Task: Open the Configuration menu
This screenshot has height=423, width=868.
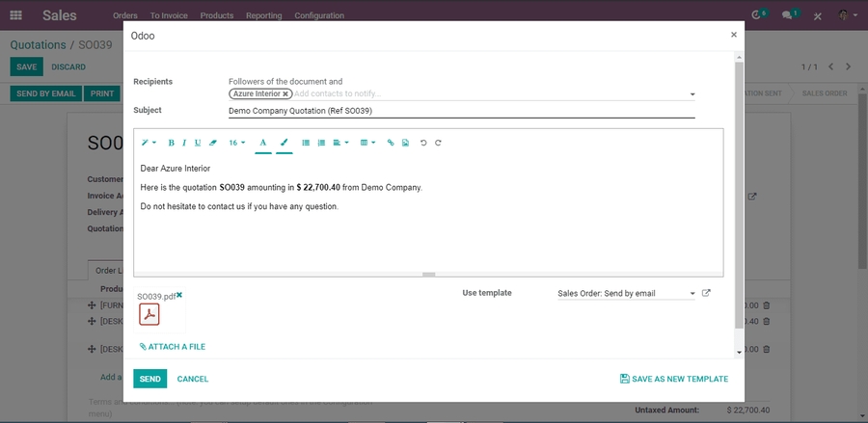Action: point(319,15)
